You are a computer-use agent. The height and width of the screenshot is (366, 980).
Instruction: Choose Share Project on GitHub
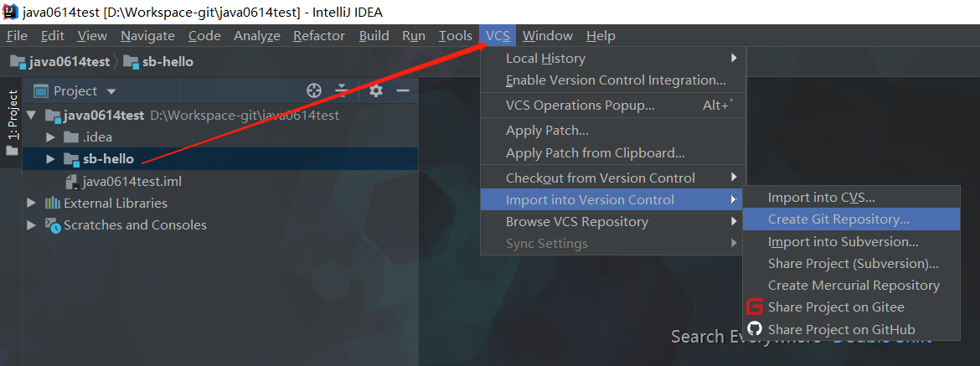point(841,329)
